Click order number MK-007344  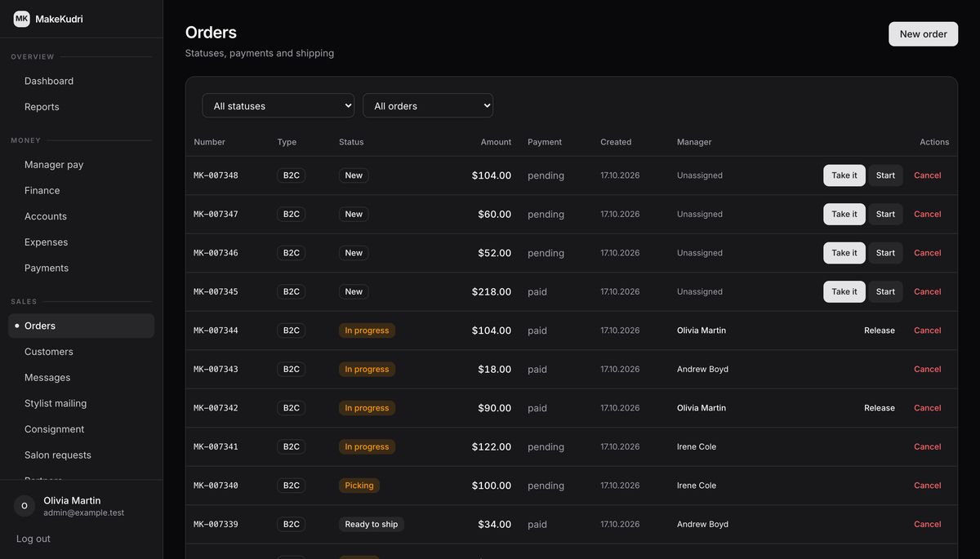[216, 331]
